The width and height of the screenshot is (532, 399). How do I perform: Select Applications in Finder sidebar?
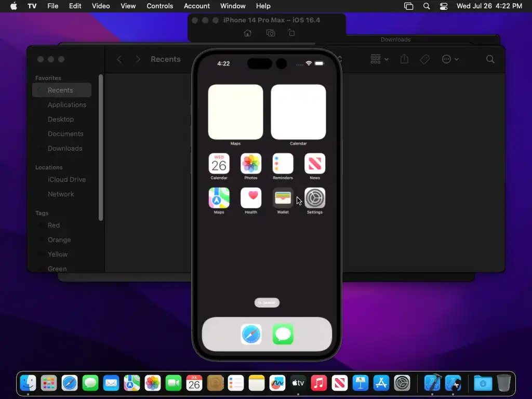(x=62, y=105)
